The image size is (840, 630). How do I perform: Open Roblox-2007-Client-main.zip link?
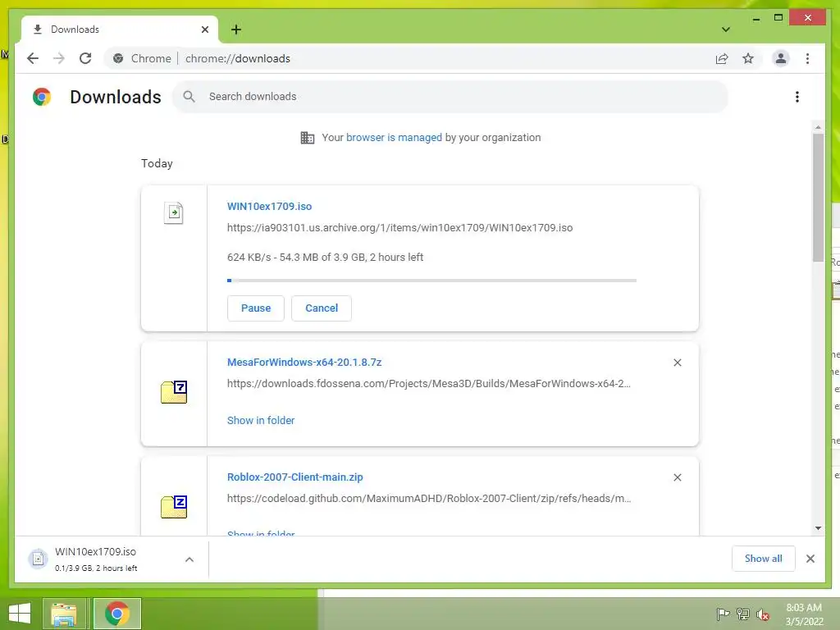tap(295, 477)
